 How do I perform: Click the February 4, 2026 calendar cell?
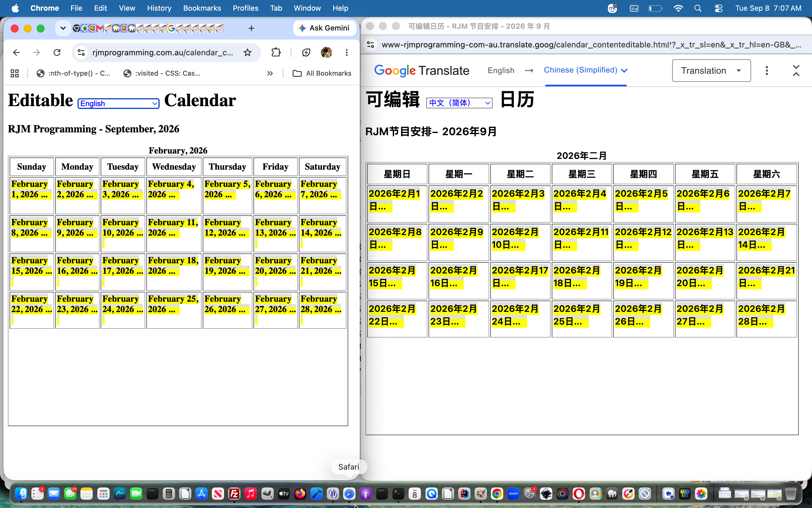click(x=174, y=195)
